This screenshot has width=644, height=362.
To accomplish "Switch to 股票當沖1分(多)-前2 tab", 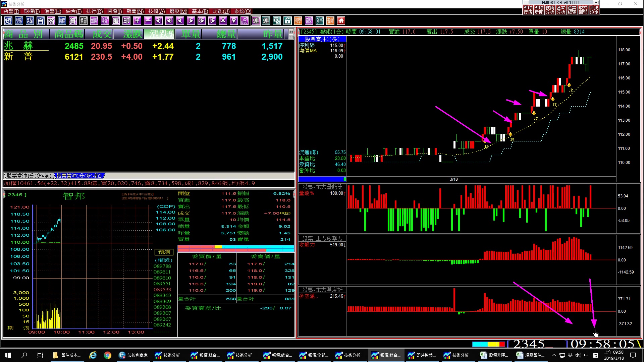I will click(79, 176).
